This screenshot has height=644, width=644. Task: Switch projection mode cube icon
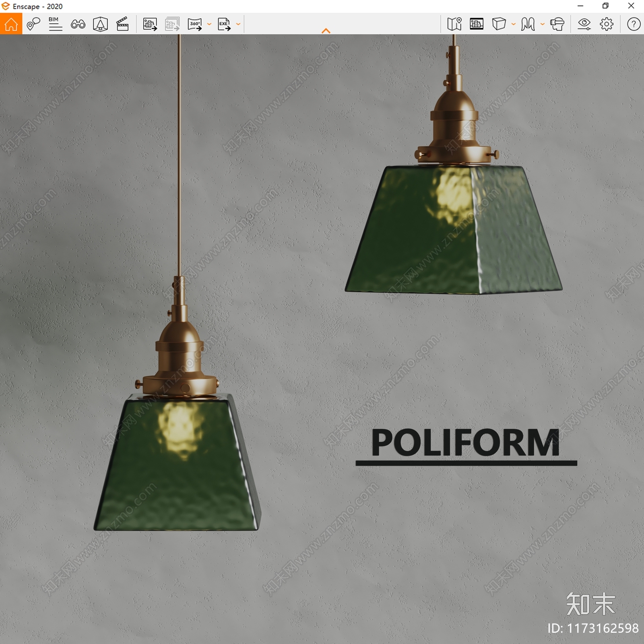(x=499, y=24)
